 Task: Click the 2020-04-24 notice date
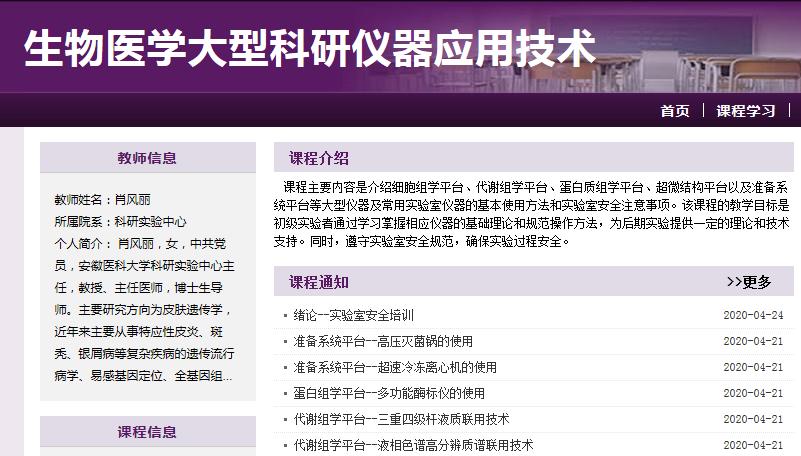coord(753,315)
